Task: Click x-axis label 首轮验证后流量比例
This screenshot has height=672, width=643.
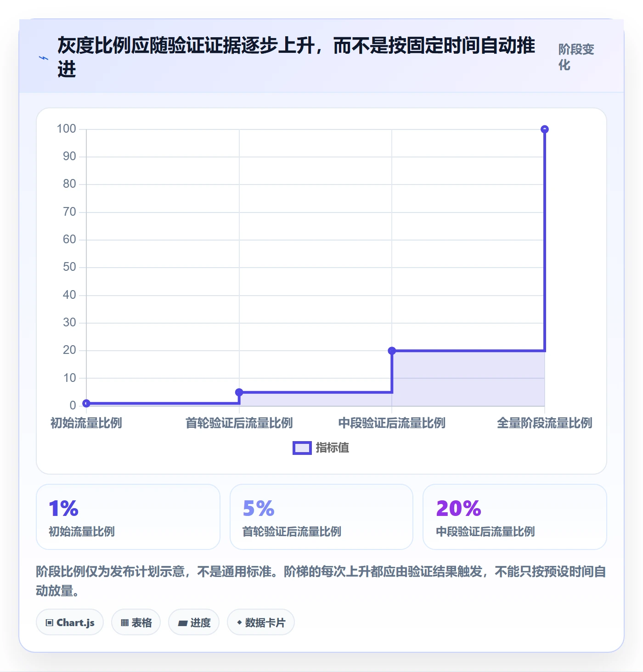Action: click(x=239, y=423)
